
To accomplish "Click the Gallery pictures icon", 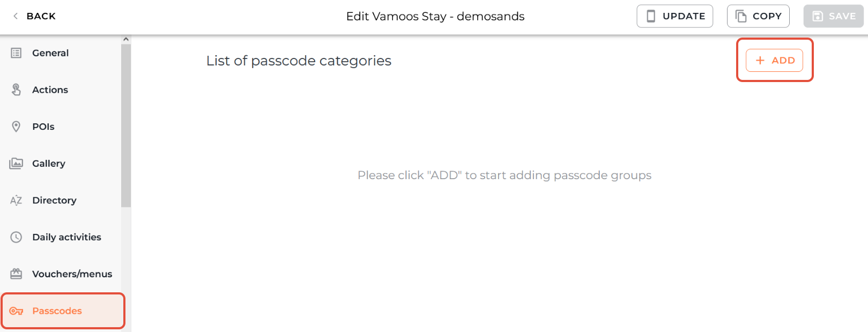I will pos(16,164).
